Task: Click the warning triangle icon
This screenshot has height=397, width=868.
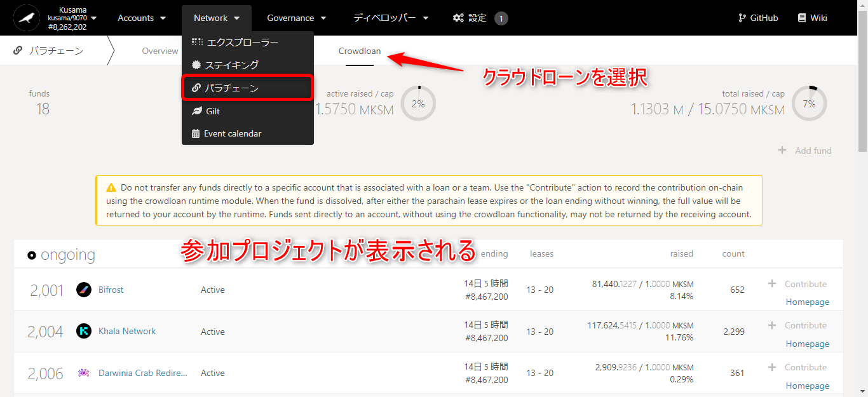Action: click(x=111, y=188)
